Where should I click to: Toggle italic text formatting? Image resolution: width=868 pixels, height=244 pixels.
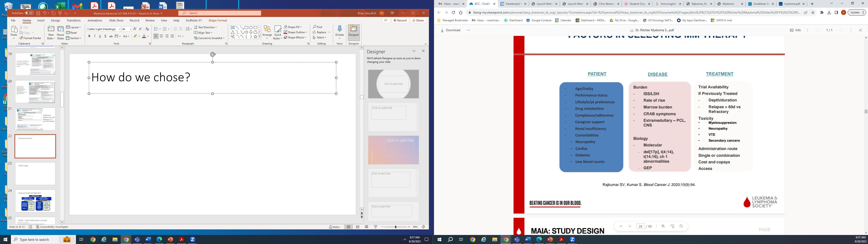click(95, 36)
